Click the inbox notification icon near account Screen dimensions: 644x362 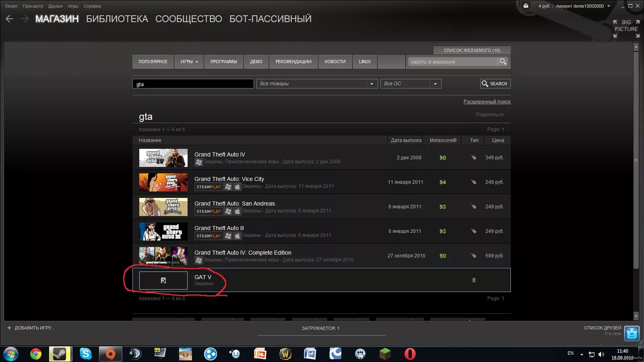(526, 6)
